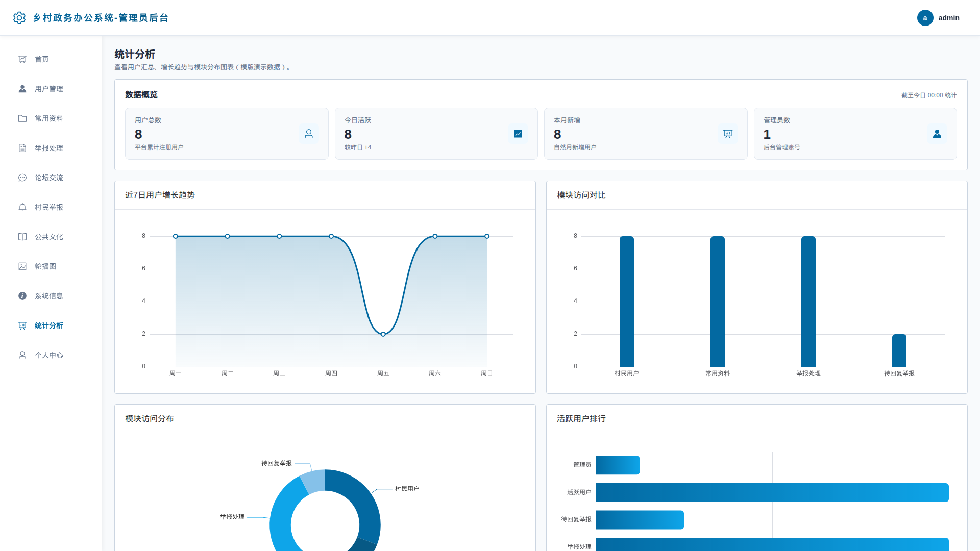Open 系统信息 from the sidebar
Screen dimensions: 980x551
click(51, 296)
